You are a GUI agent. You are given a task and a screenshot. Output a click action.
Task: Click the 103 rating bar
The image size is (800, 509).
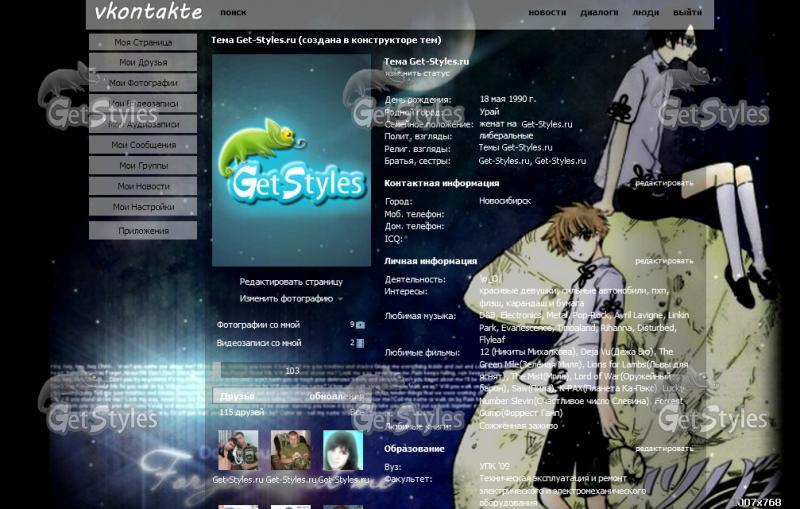click(292, 370)
